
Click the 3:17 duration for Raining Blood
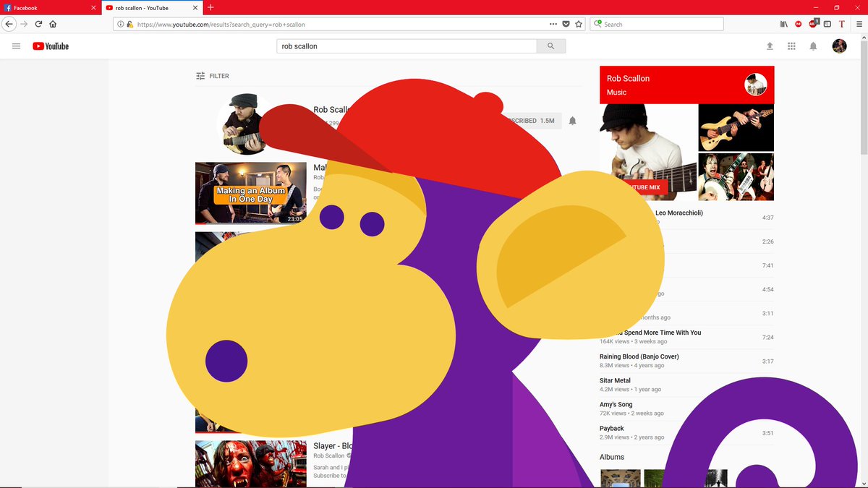click(x=767, y=361)
